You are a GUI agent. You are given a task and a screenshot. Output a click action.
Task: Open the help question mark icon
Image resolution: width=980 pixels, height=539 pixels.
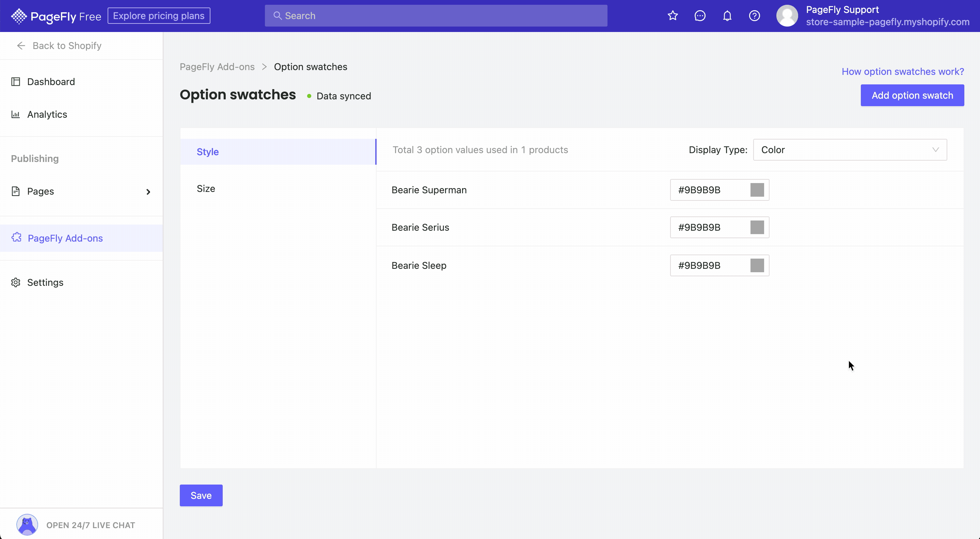(x=754, y=16)
